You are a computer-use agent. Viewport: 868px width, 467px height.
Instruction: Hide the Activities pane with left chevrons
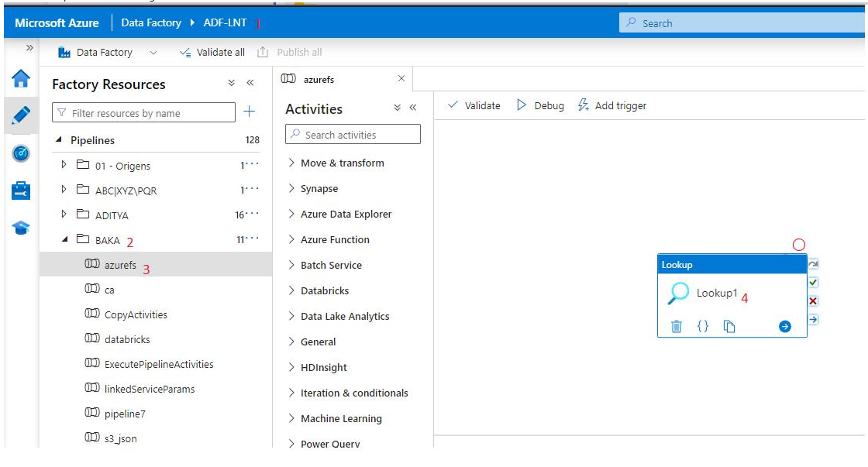point(413,108)
